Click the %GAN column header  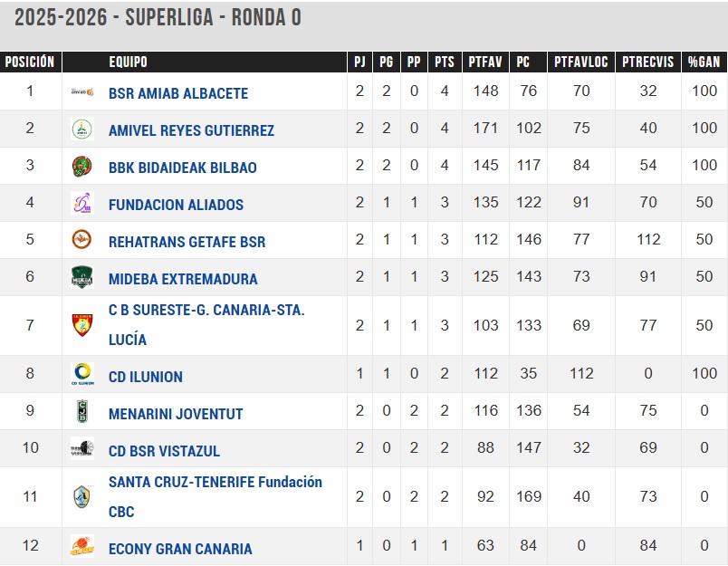click(704, 62)
